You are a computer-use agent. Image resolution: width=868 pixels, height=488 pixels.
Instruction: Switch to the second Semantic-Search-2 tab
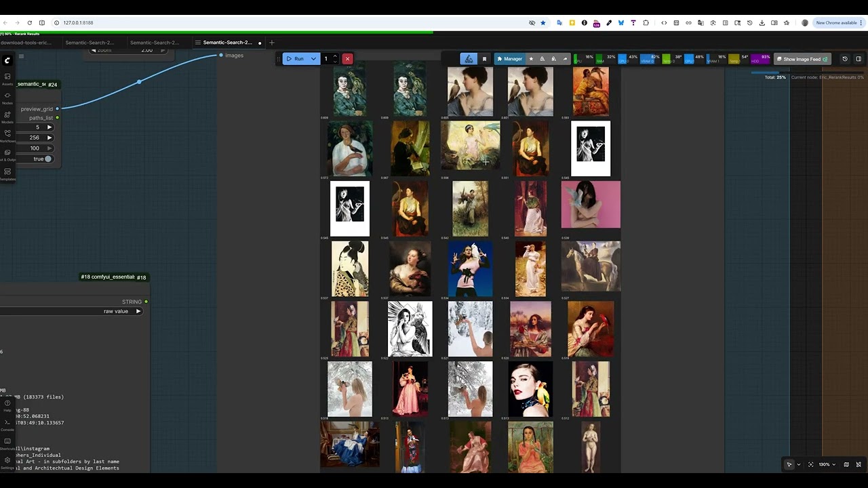[x=155, y=42]
